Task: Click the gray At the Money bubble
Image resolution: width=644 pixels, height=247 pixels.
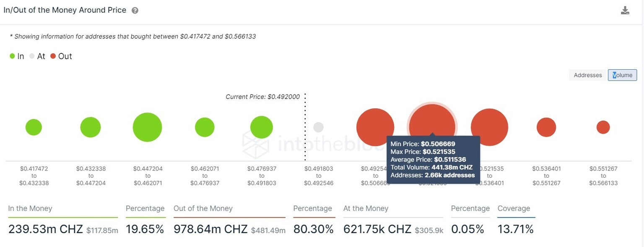Action: (319, 127)
